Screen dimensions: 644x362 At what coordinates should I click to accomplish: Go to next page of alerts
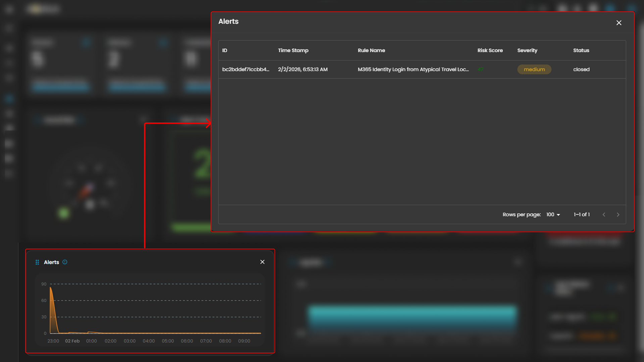618,215
